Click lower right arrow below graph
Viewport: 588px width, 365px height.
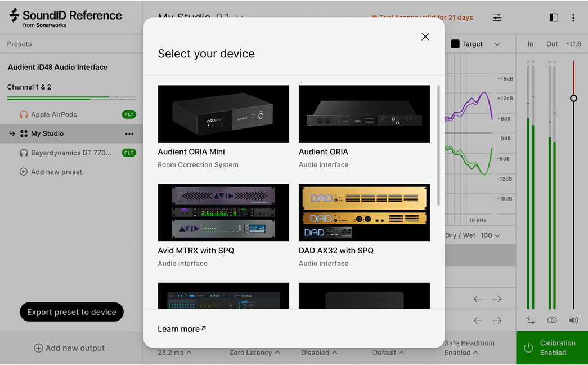[x=497, y=321]
